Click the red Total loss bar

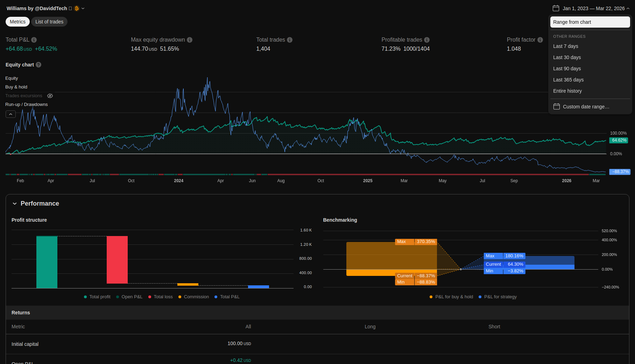(117, 260)
